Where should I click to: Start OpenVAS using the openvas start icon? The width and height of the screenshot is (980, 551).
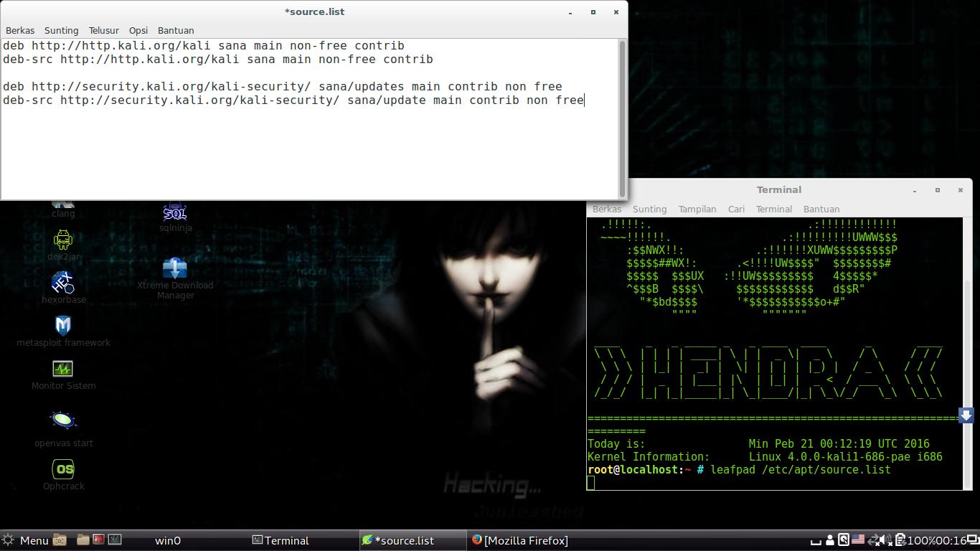[63, 420]
